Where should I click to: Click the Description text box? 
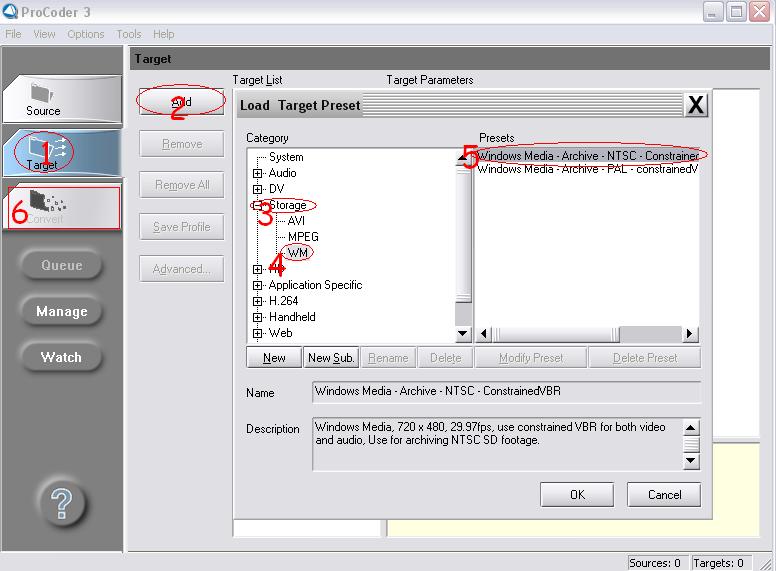(x=498, y=444)
